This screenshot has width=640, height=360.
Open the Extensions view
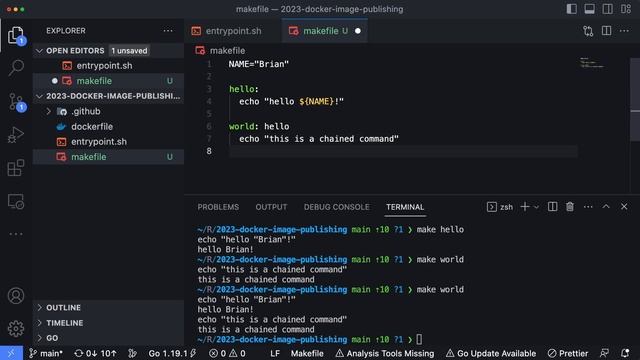click(16, 168)
